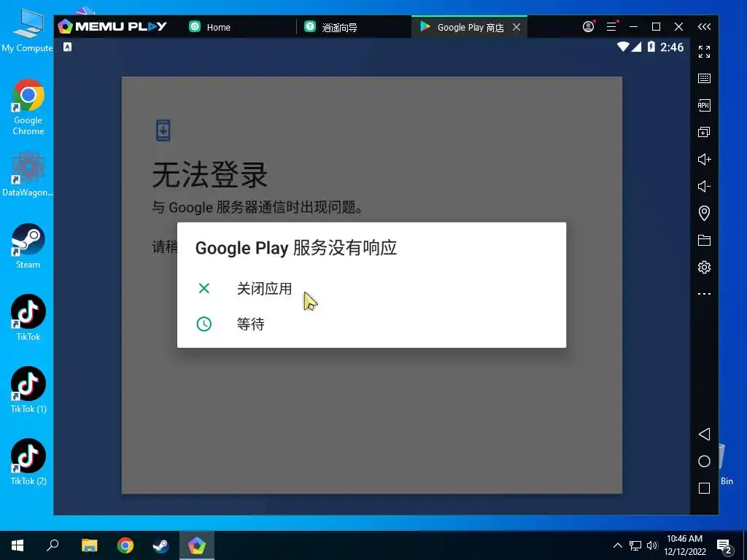The height and width of the screenshot is (560, 747).
Task: Toggle MEmu fullscreen mode icon
Action: [704, 52]
